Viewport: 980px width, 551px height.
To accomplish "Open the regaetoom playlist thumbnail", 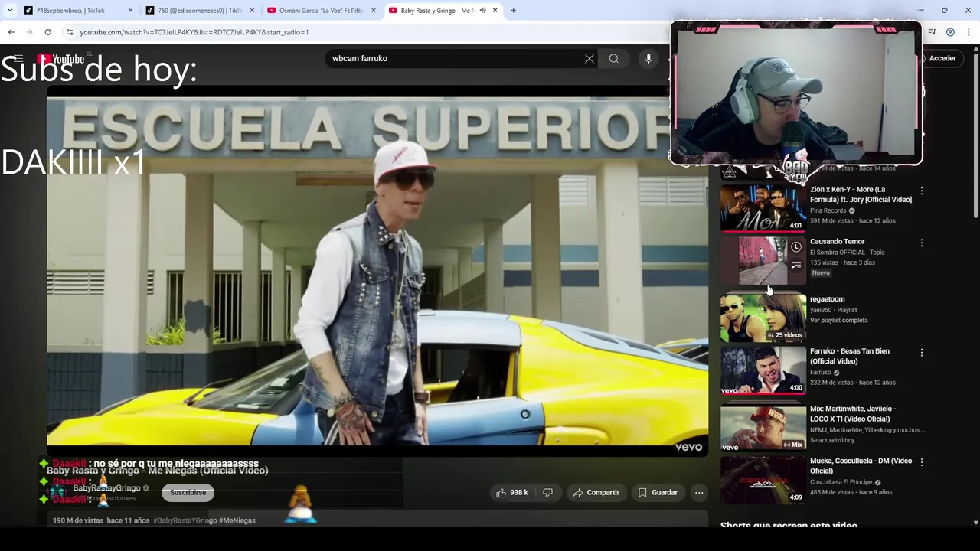I will click(x=763, y=318).
